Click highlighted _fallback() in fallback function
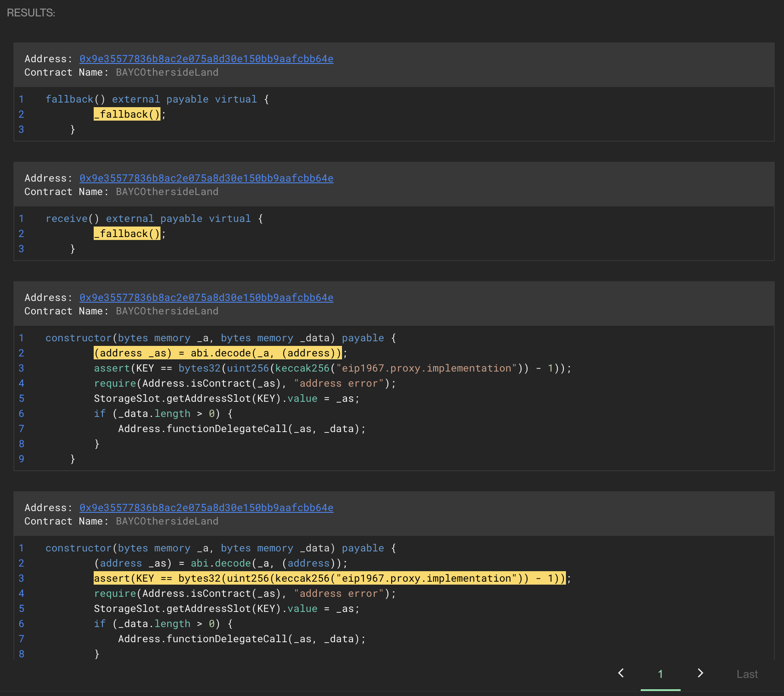The height and width of the screenshot is (696, 784). 127,114
